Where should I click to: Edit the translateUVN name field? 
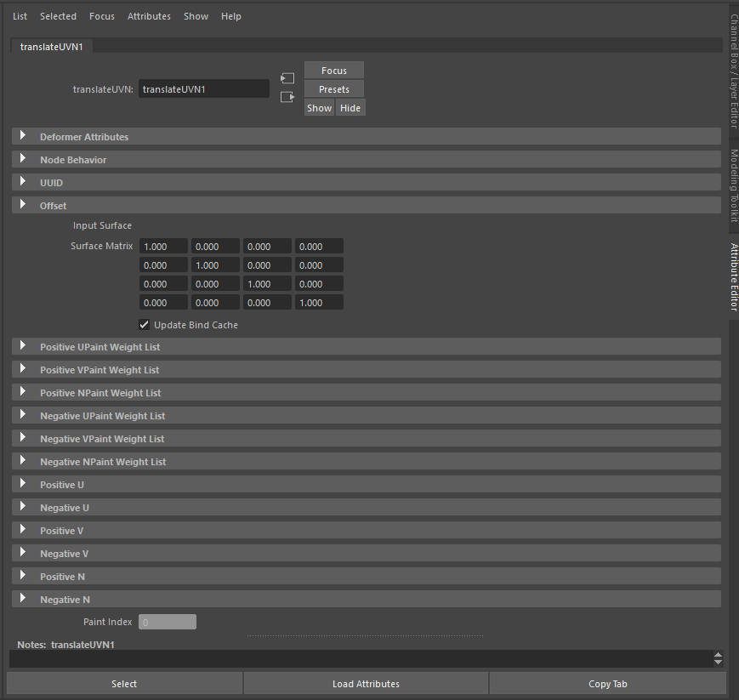(203, 88)
